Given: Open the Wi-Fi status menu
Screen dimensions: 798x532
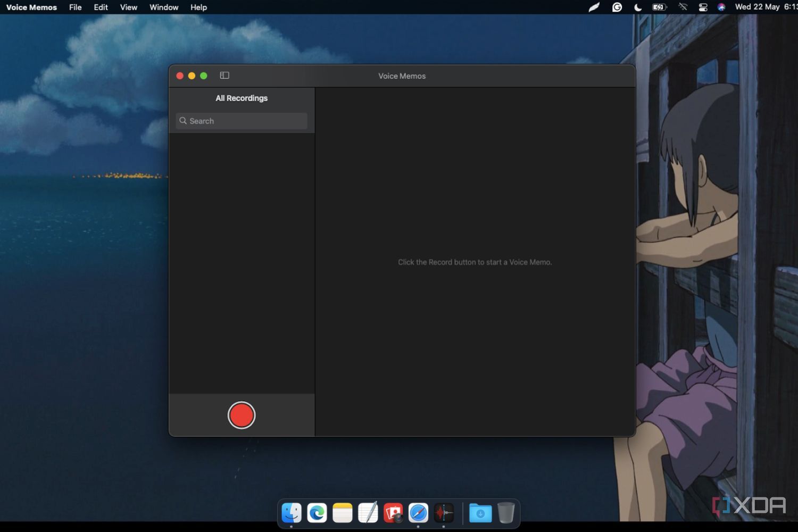Looking at the screenshot, I should 683,7.
